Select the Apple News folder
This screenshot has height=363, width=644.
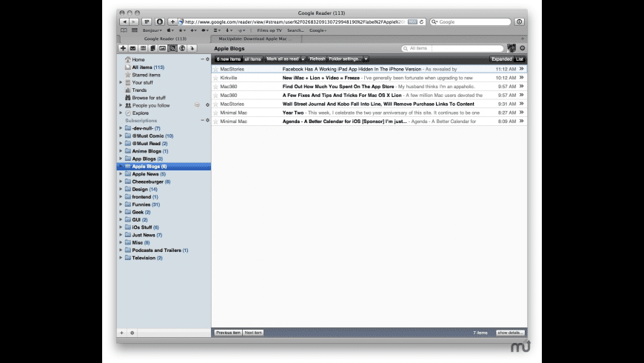(x=149, y=174)
